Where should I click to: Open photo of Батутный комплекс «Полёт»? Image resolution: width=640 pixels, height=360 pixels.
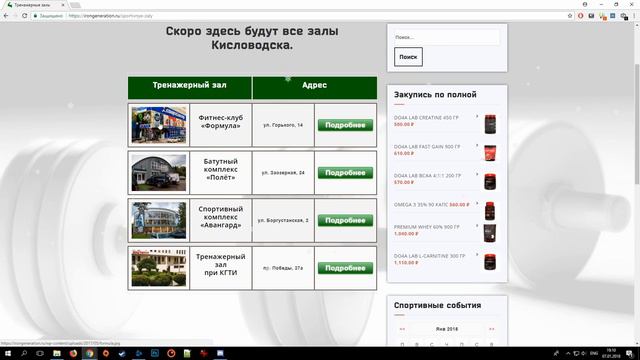click(x=159, y=173)
